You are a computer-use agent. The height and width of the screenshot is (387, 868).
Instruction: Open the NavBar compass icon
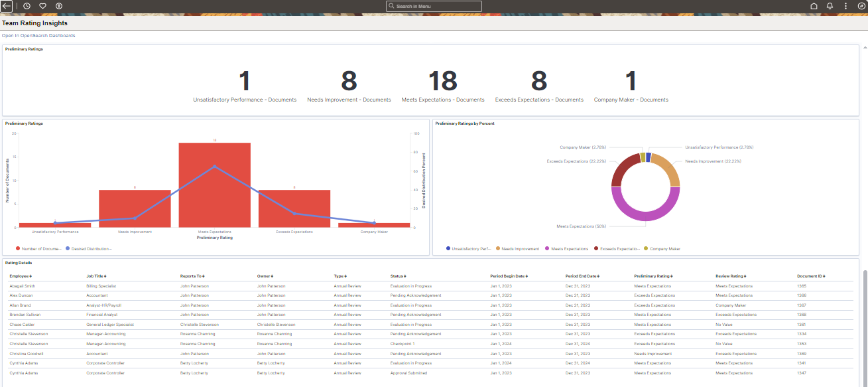[861, 5]
